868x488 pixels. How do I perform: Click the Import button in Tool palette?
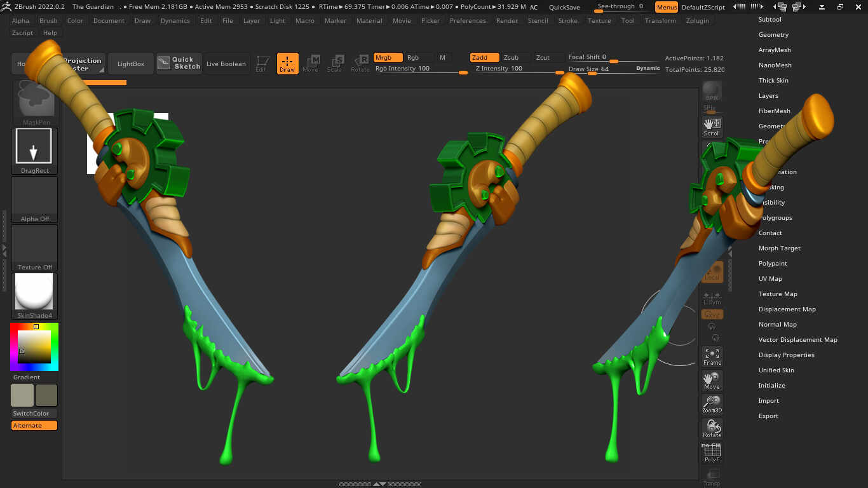point(768,401)
